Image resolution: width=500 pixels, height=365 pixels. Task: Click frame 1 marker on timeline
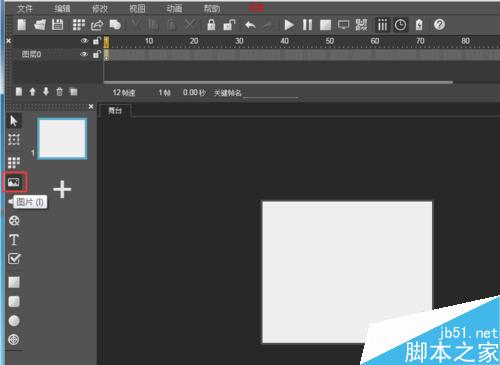tap(106, 42)
